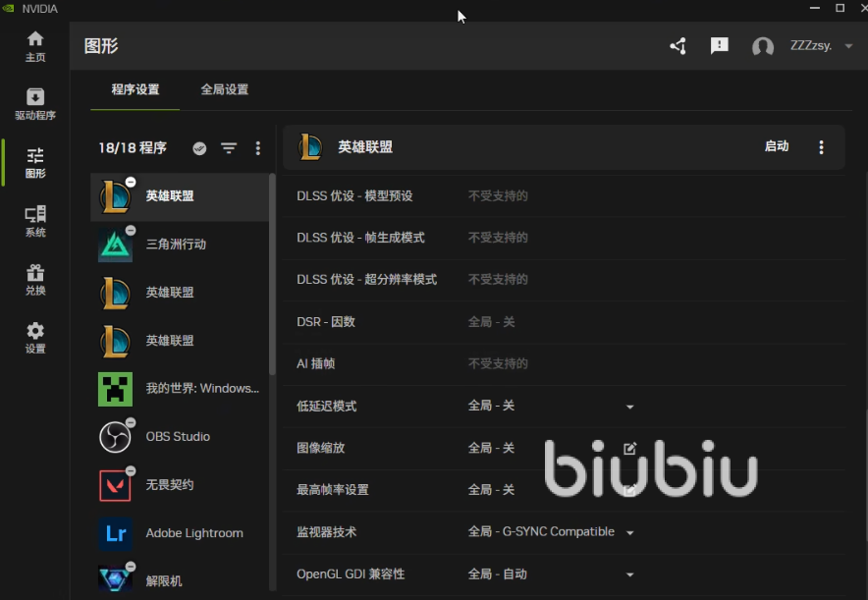Viewport: 868px width, 600px height.
Task: Go to 驱动程序 drivers section
Action: click(x=35, y=103)
